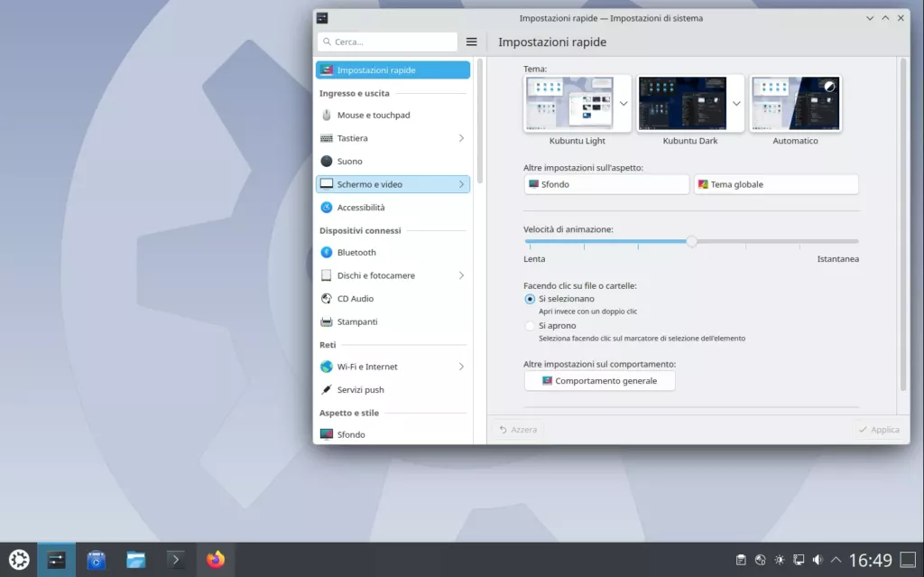Click the right panel vertical scrollbar
This screenshot has height=577, width=924.
902,224
